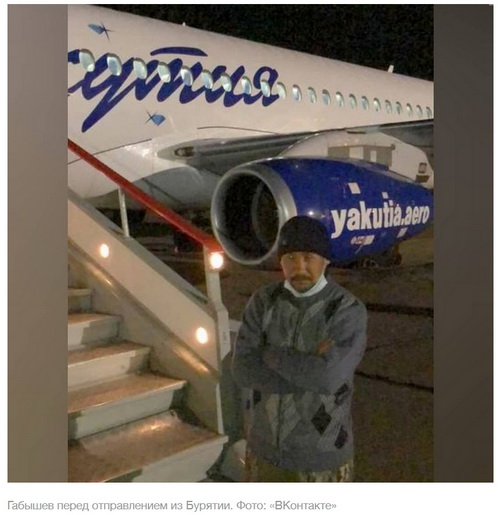Screen dimensions: 500x515
Task: Click the red stair handrail
Action: pos(143,195)
